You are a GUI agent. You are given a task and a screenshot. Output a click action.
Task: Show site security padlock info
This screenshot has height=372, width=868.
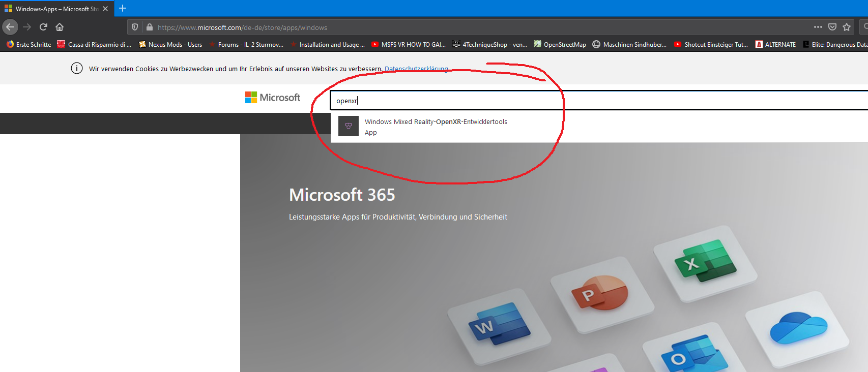click(x=150, y=27)
